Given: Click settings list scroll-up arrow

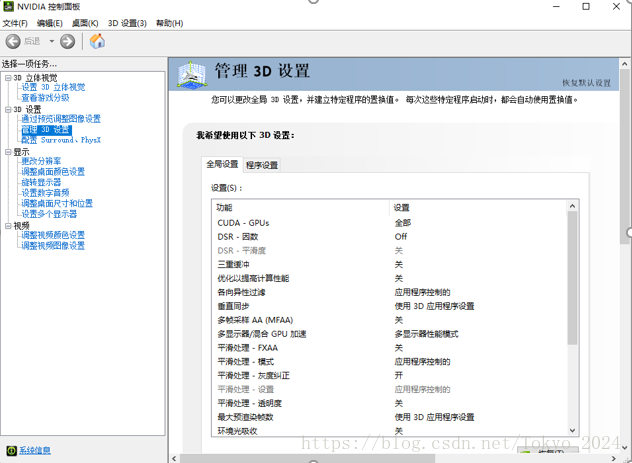Looking at the screenshot, I should [x=572, y=206].
